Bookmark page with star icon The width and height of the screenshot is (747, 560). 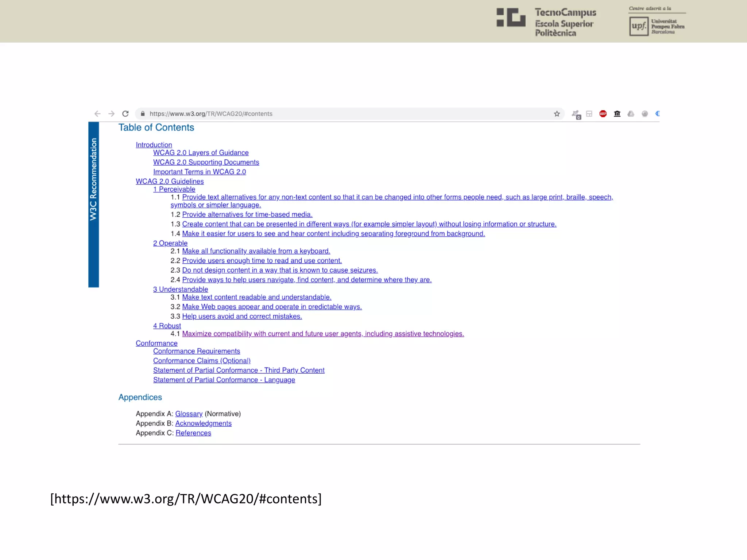557,114
